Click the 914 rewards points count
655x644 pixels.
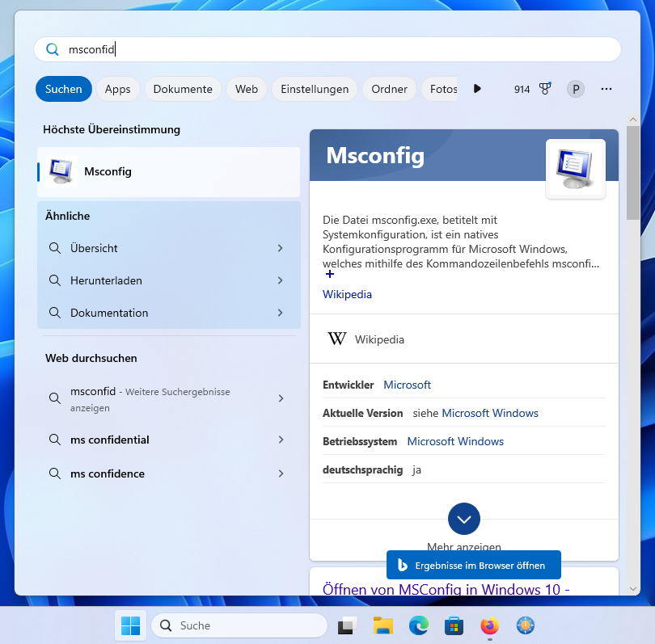point(522,90)
